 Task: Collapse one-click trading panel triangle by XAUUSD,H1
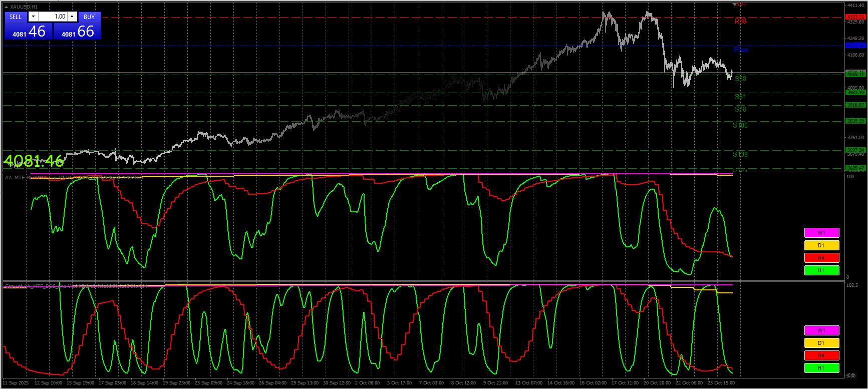6,7
